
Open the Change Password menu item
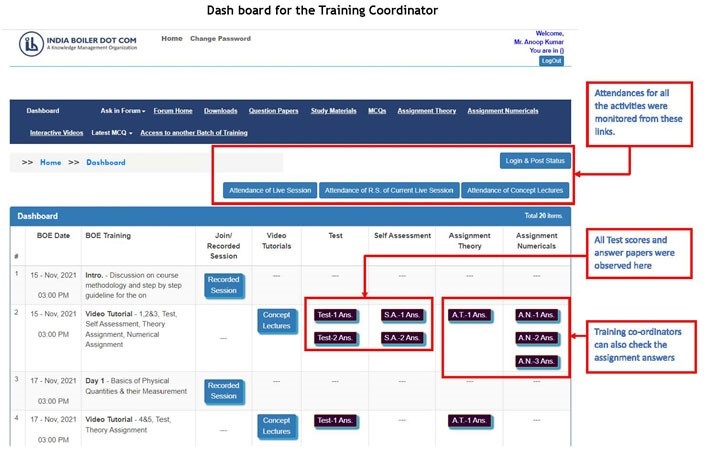point(220,39)
